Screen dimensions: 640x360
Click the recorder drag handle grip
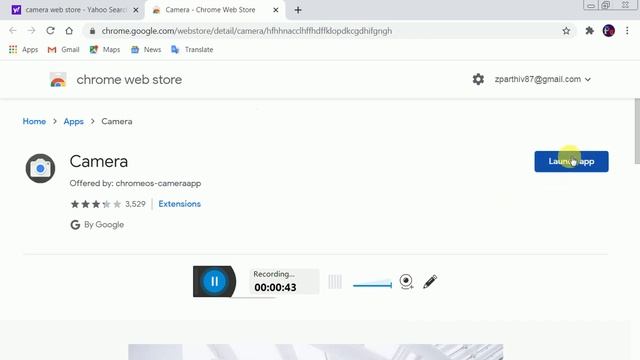point(335,282)
